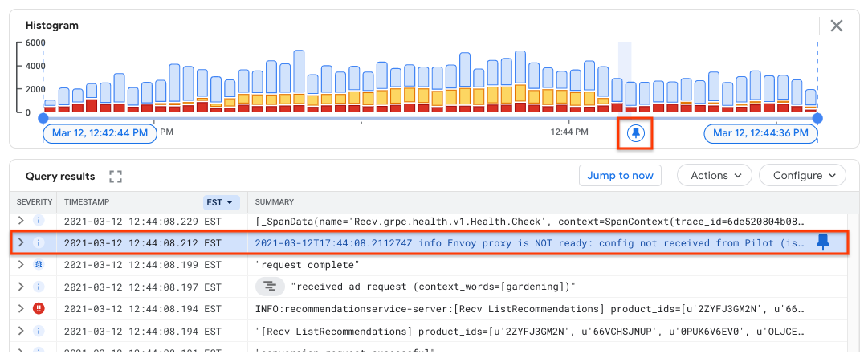Open the Configure dropdown
Image resolution: width=868 pixels, height=354 pixels.
(x=802, y=175)
